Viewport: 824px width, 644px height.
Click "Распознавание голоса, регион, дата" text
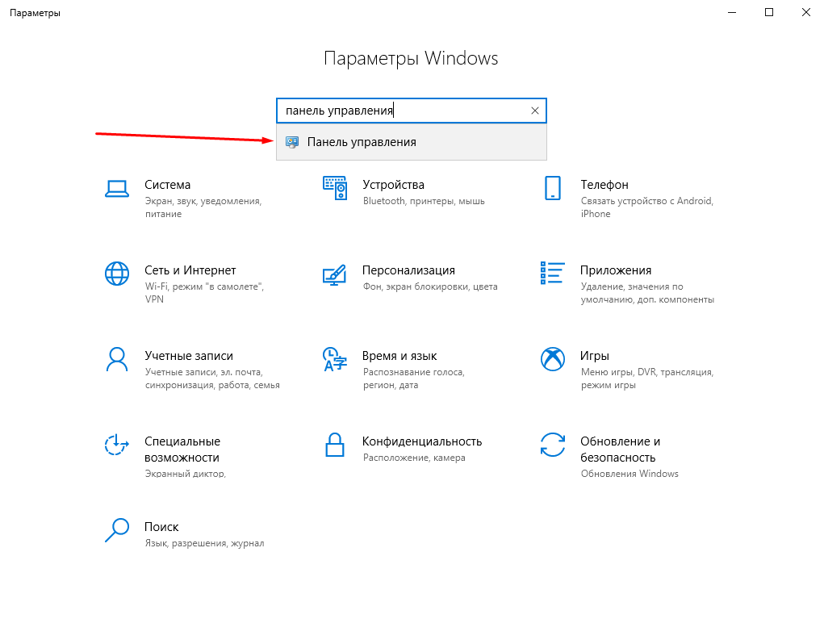[x=413, y=378]
